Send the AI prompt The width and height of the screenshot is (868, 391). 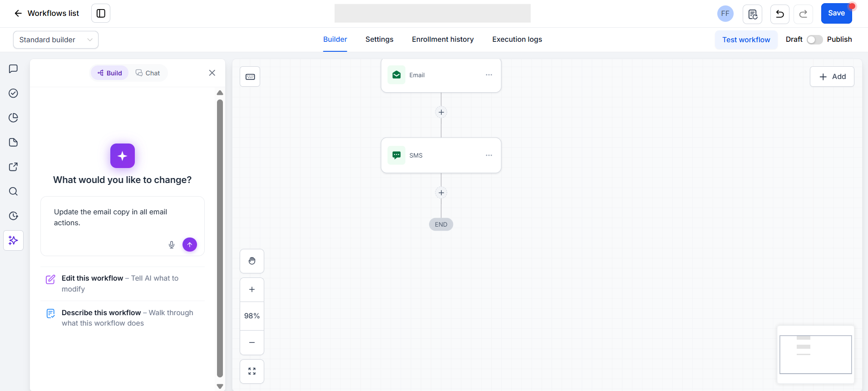pos(190,244)
